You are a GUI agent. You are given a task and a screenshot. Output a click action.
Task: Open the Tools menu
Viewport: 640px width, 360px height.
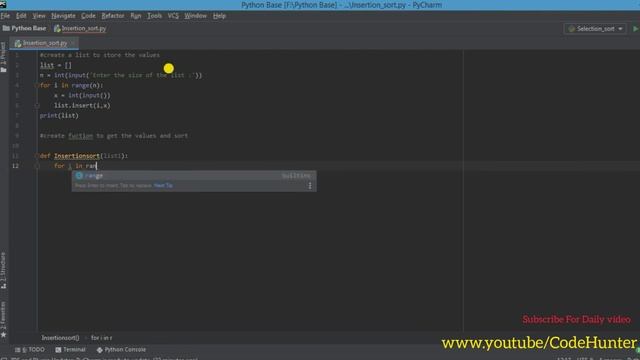tap(154, 16)
